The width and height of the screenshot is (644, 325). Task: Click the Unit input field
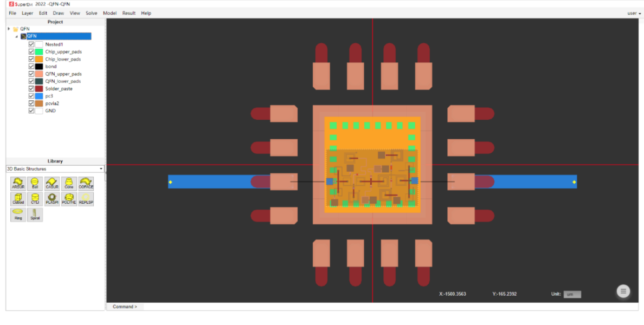[x=572, y=294]
